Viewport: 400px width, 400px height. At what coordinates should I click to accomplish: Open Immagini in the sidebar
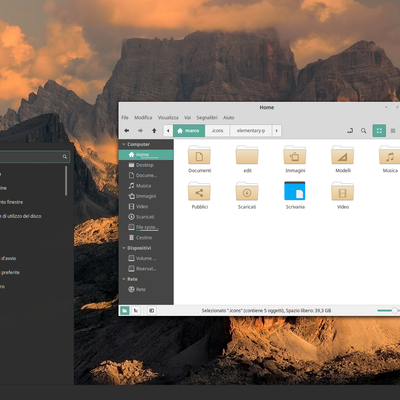point(146,196)
